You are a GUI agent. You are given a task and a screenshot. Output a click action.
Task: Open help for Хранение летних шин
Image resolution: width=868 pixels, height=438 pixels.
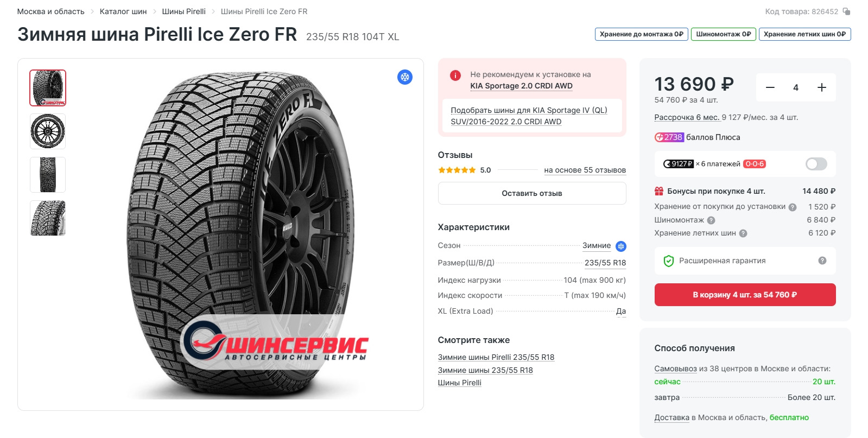tap(743, 233)
